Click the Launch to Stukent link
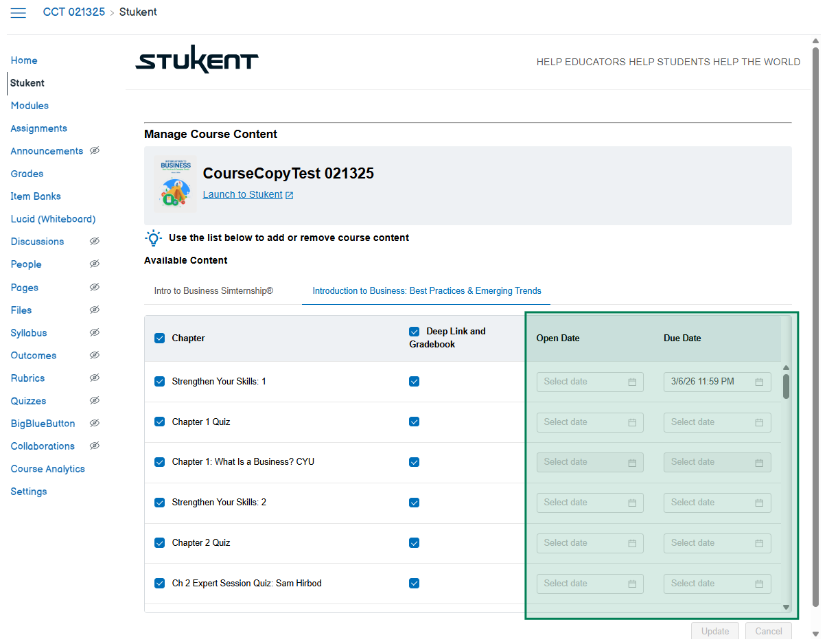Viewport: 827px width, 644px height. [242, 195]
